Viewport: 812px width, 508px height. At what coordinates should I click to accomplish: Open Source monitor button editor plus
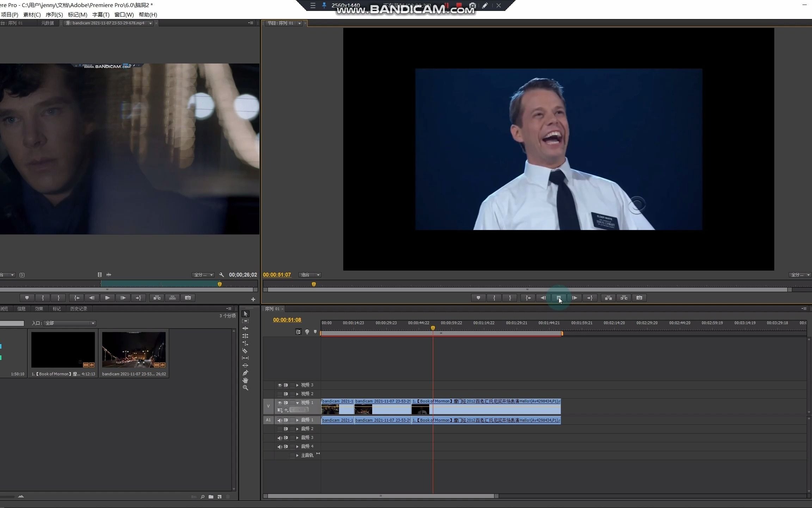pyautogui.click(x=253, y=299)
